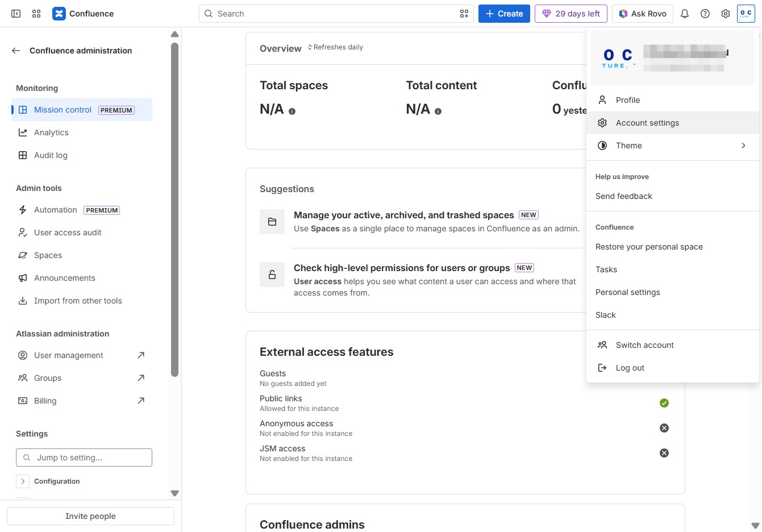Click the External access features heading
The width and height of the screenshot is (762, 532).
327,352
